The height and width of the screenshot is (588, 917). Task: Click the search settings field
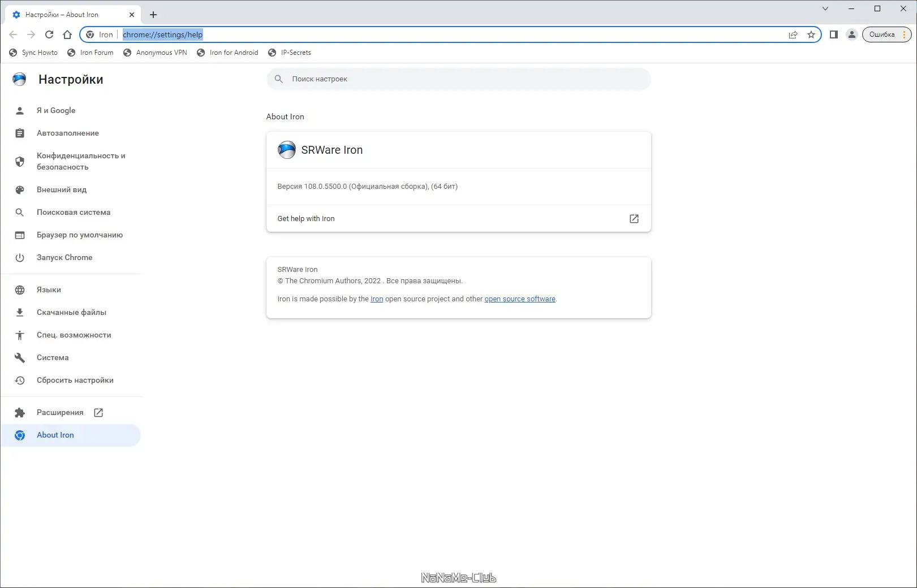(459, 79)
